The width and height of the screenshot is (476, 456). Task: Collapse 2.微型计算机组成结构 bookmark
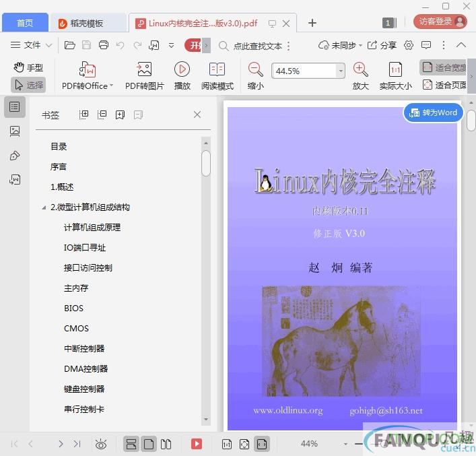click(x=44, y=207)
